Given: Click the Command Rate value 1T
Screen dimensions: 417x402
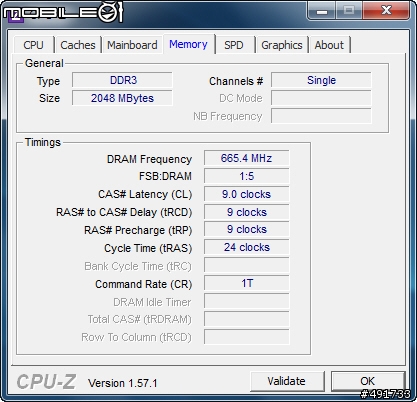Looking at the screenshot, I should pyautogui.click(x=247, y=283).
